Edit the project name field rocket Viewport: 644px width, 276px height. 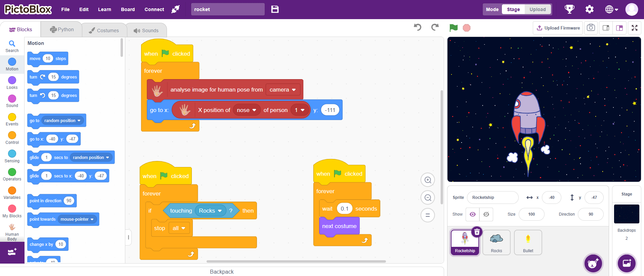point(228,9)
